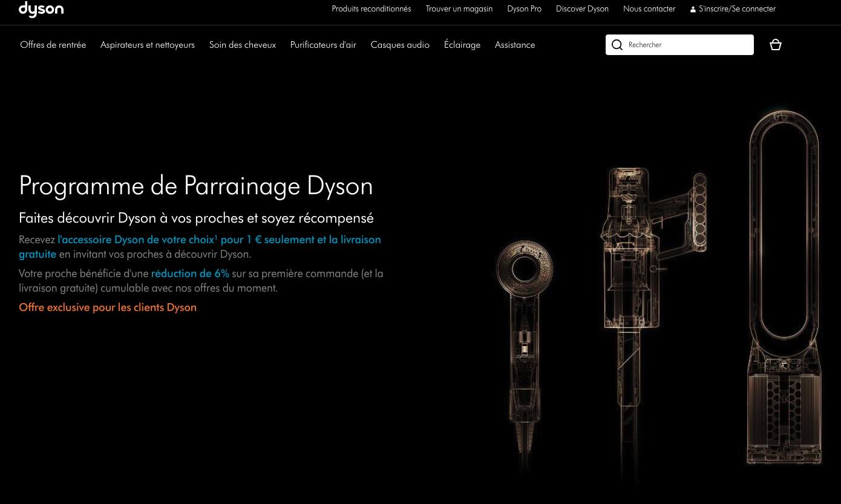Viewport: 841px width, 504px height.
Task: Open Soin des cheveux menu
Action: (243, 45)
